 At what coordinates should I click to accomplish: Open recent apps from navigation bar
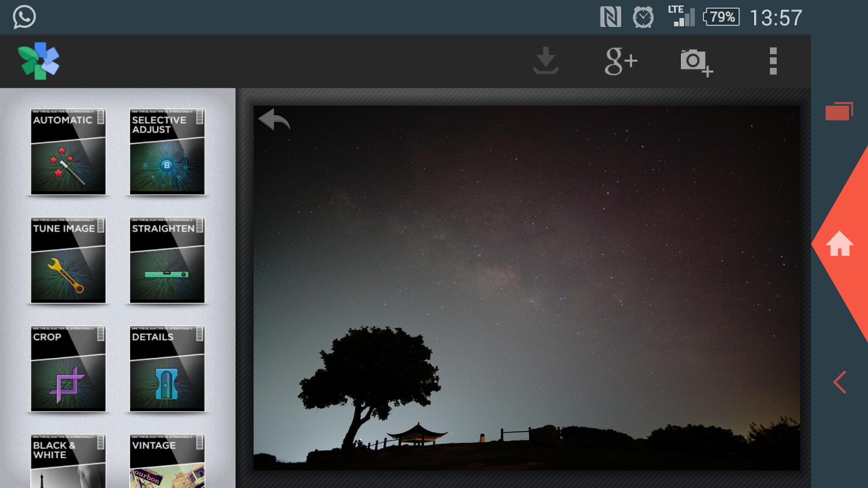pos(839,111)
